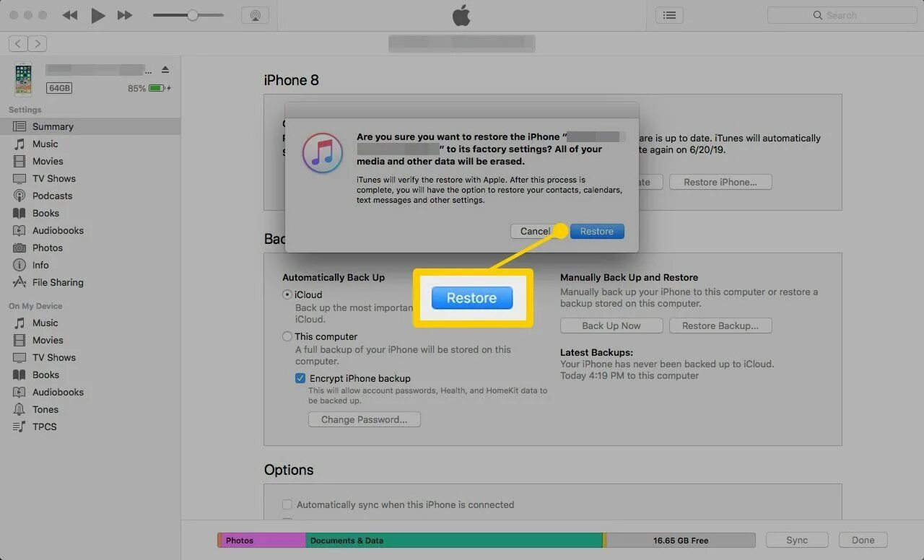The height and width of the screenshot is (560, 924).
Task: Click the Restore iPhone... button
Action: [720, 182]
